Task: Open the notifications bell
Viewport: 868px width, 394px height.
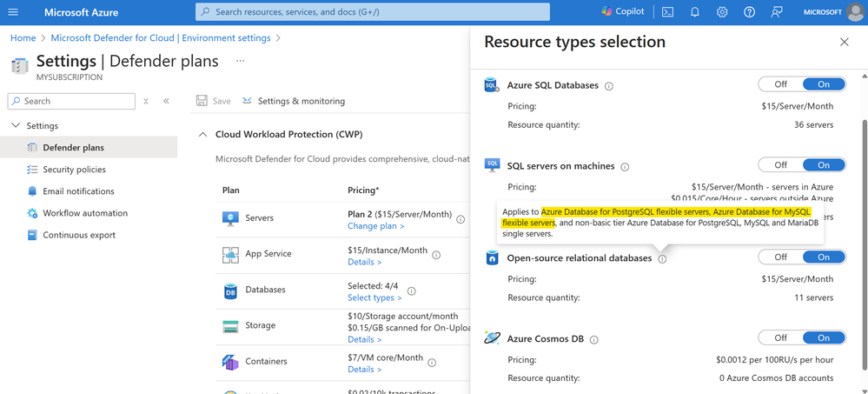Action: (695, 12)
